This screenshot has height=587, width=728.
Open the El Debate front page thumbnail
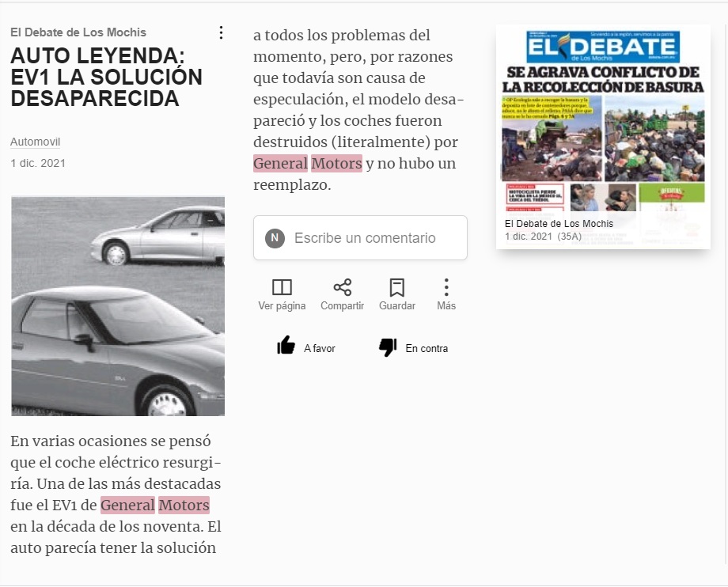point(603,136)
